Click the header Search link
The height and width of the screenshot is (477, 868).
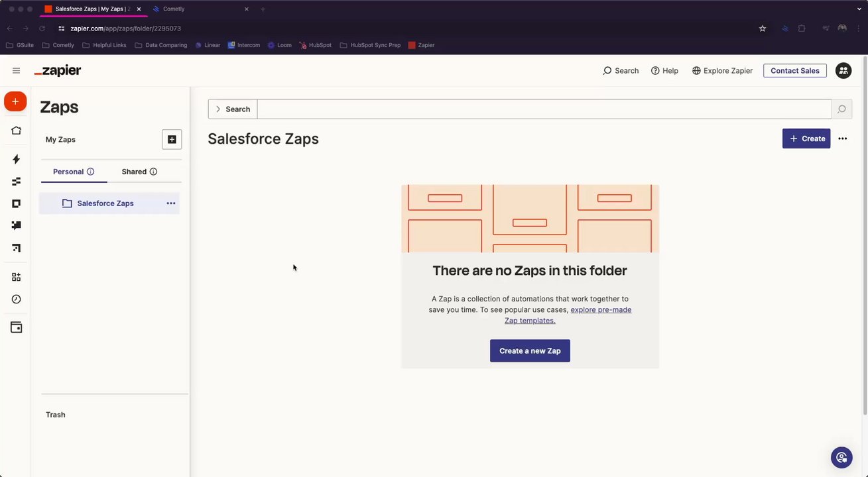621,71
